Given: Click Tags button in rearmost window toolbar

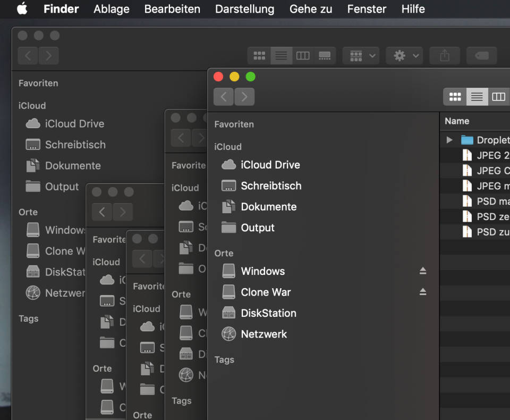Looking at the screenshot, I should (x=482, y=56).
